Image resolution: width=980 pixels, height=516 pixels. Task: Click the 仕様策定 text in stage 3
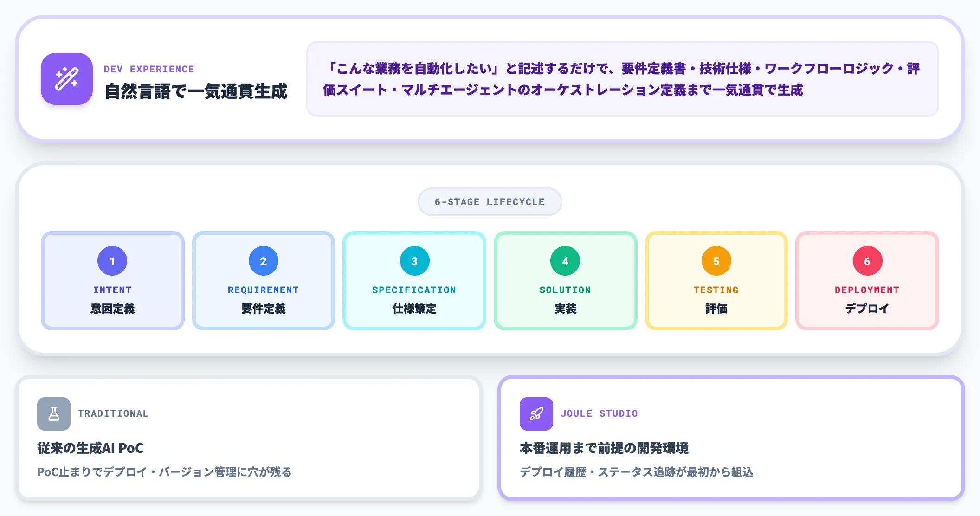pyautogui.click(x=414, y=309)
